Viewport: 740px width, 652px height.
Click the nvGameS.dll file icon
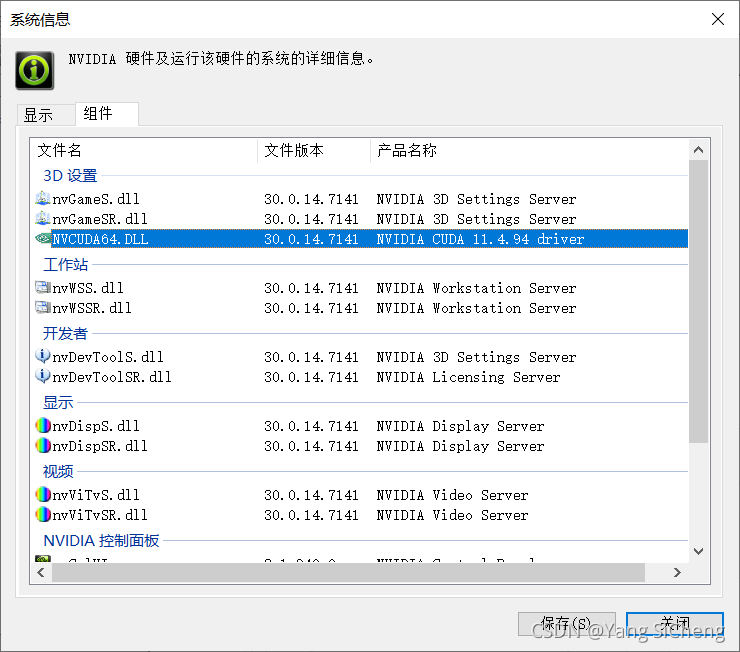(42, 199)
